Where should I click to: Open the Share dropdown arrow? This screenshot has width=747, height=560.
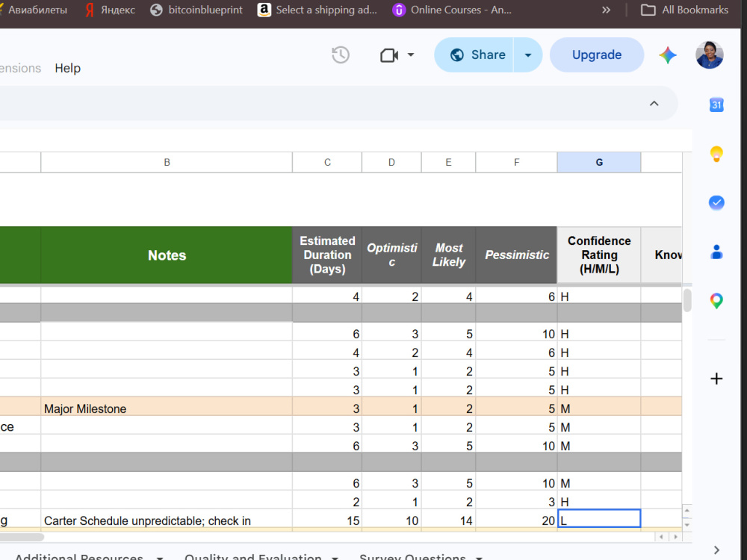click(x=528, y=55)
